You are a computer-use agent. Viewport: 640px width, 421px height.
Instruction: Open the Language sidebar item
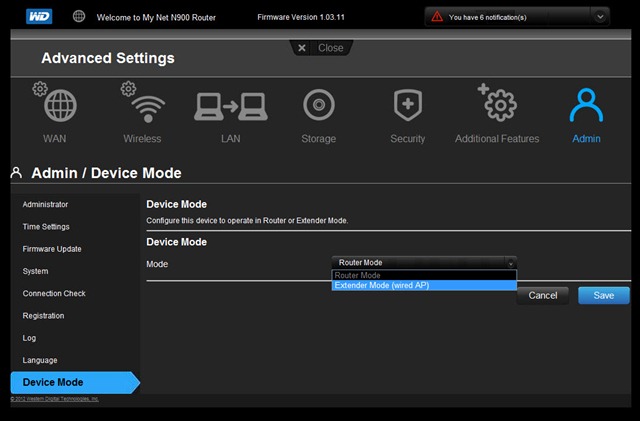[x=40, y=360]
